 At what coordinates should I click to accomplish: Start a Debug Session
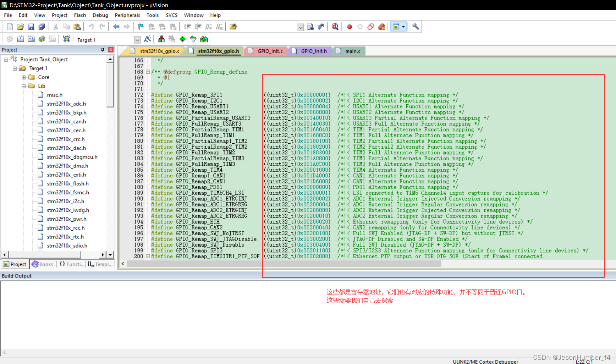click(x=335, y=26)
